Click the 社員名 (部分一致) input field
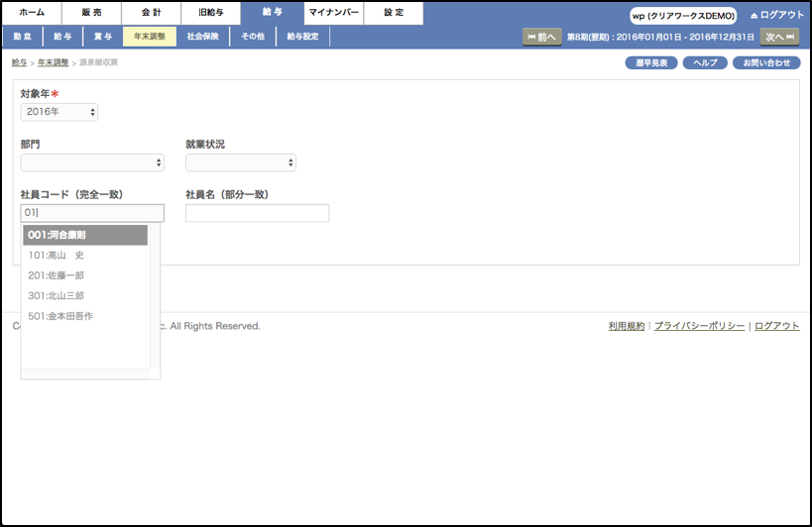This screenshot has width=812, height=527. (x=258, y=213)
